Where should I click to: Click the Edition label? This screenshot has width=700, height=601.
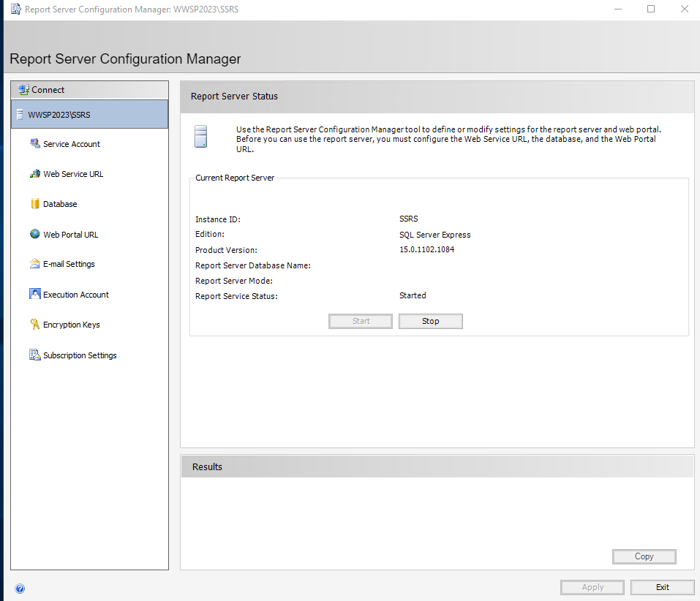click(210, 234)
